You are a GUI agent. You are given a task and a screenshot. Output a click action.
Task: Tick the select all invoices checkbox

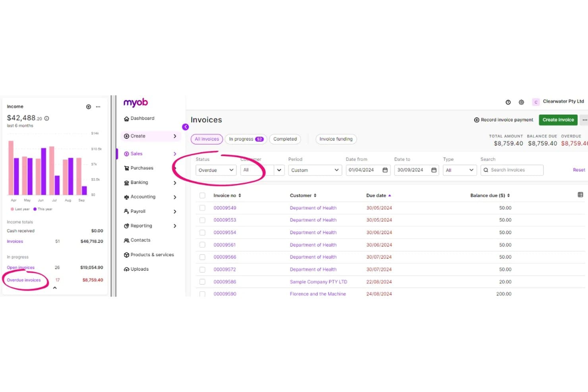point(203,195)
